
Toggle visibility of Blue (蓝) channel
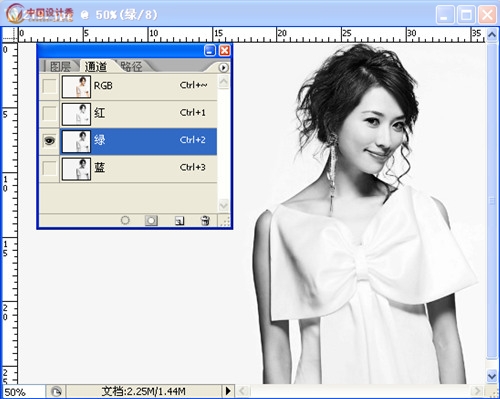tap(49, 168)
